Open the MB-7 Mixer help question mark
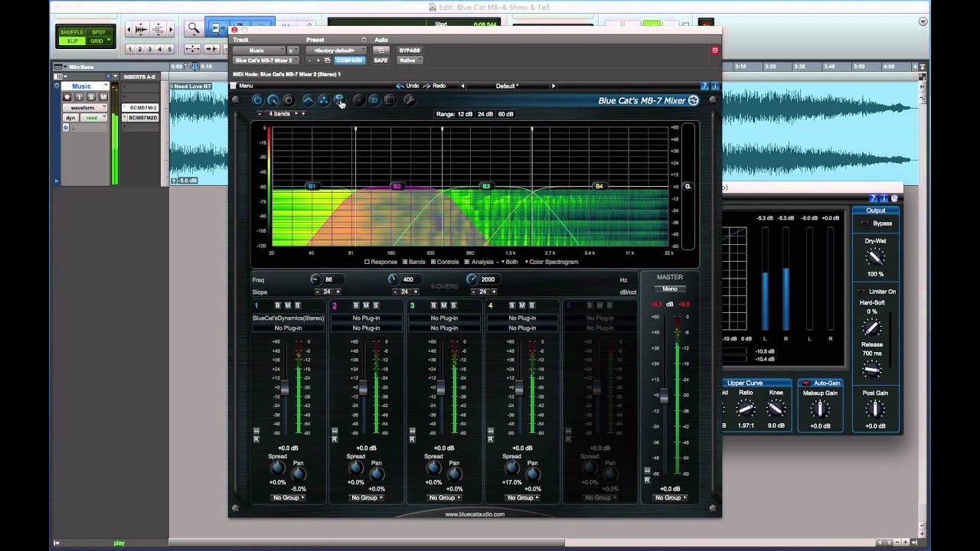The height and width of the screenshot is (551, 980). click(705, 86)
